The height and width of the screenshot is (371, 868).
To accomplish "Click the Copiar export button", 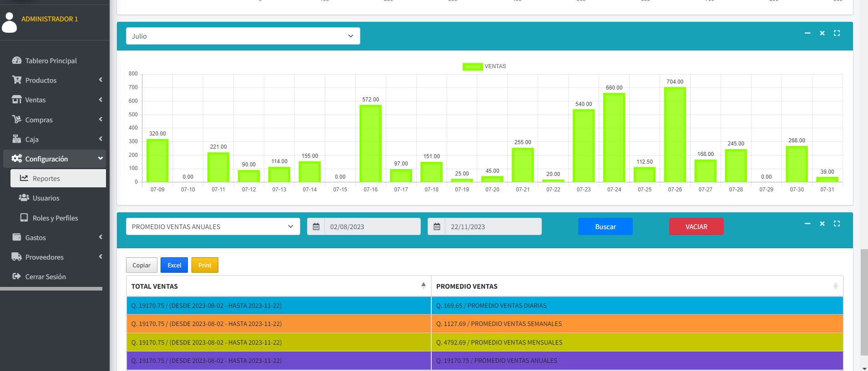I will click(141, 265).
